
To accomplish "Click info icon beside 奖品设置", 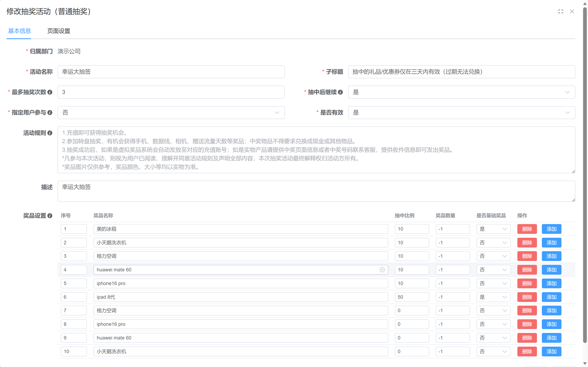I will [50, 216].
